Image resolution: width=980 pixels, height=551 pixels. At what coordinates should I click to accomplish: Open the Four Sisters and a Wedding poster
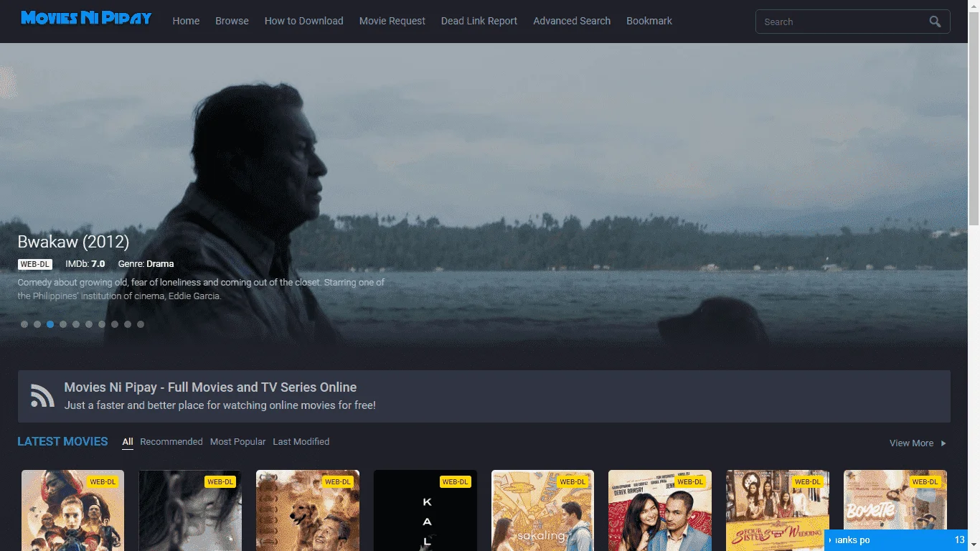coord(778,510)
